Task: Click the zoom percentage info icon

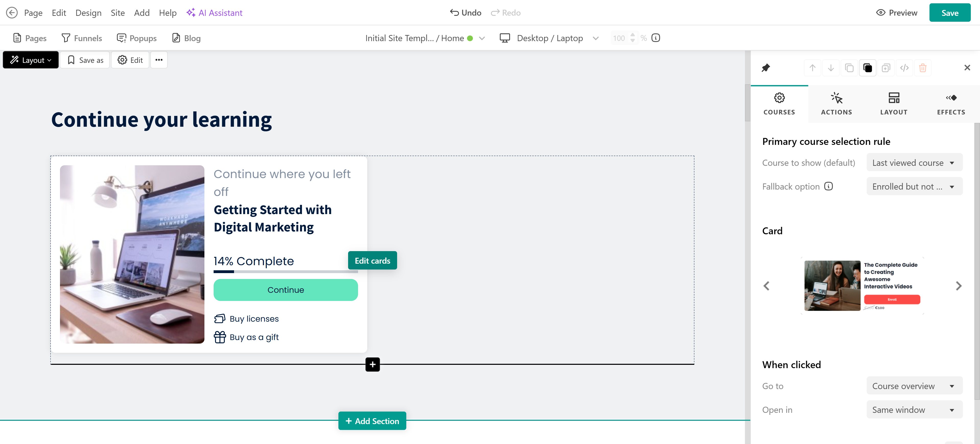Action: coord(655,38)
